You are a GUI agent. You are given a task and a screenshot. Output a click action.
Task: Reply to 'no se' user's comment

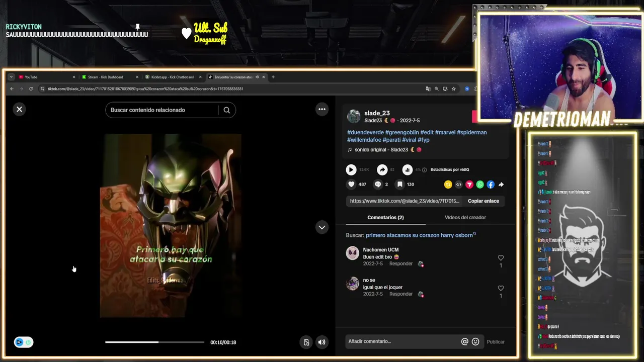[400, 294]
